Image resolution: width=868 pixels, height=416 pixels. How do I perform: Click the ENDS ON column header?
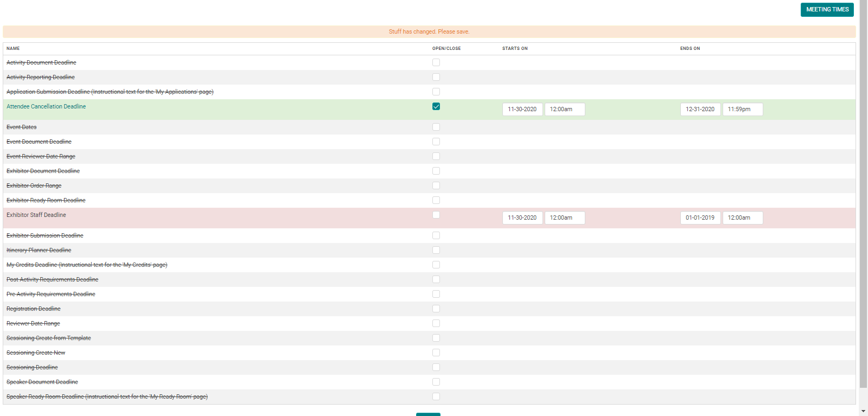click(x=690, y=48)
